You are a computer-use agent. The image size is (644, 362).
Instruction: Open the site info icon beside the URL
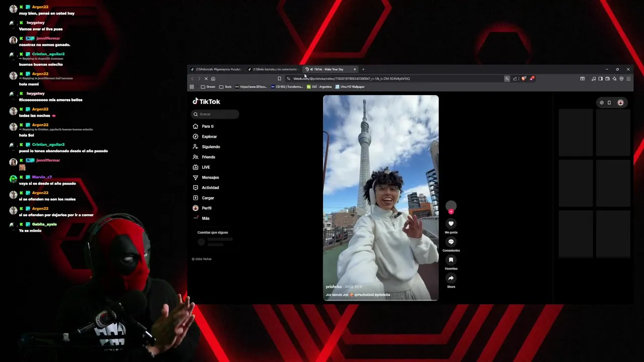point(288,78)
